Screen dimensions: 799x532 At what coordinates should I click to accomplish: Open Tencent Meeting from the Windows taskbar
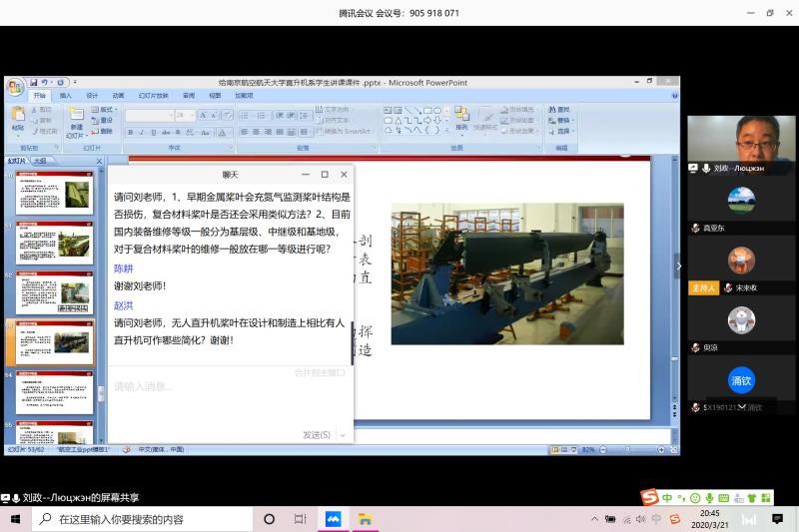click(334, 519)
